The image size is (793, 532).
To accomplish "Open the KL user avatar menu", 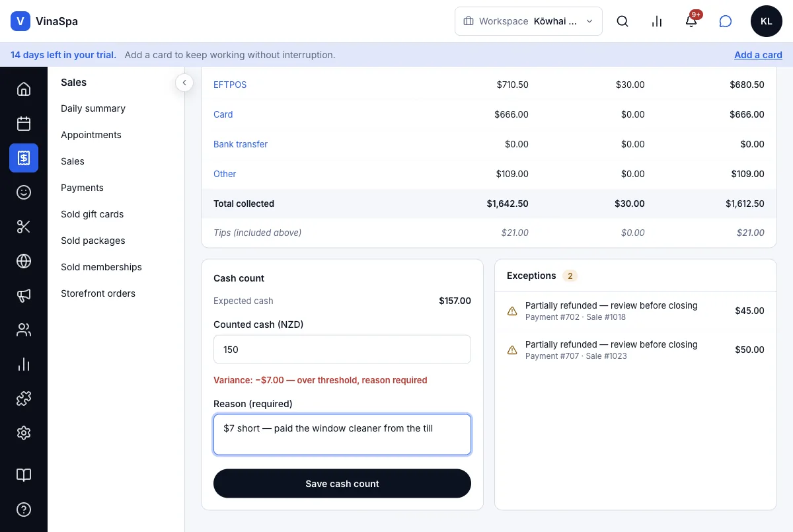I will click(x=767, y=21).
